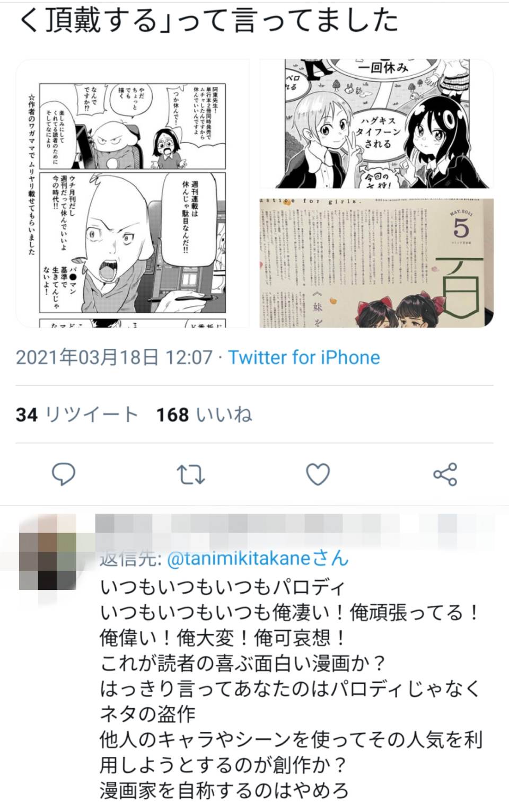
Task: Like the tweet with the heart icon
Action: [x=318, y=474]
